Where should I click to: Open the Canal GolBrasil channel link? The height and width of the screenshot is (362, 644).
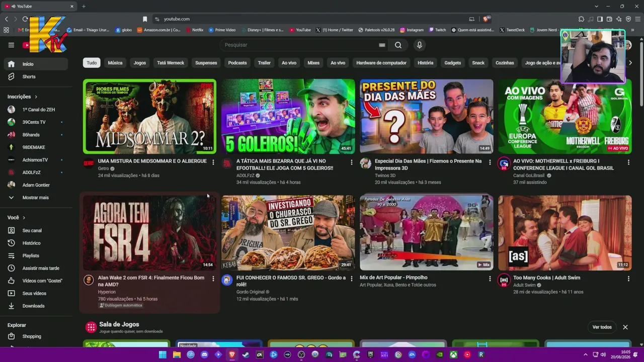click(529, 175)
